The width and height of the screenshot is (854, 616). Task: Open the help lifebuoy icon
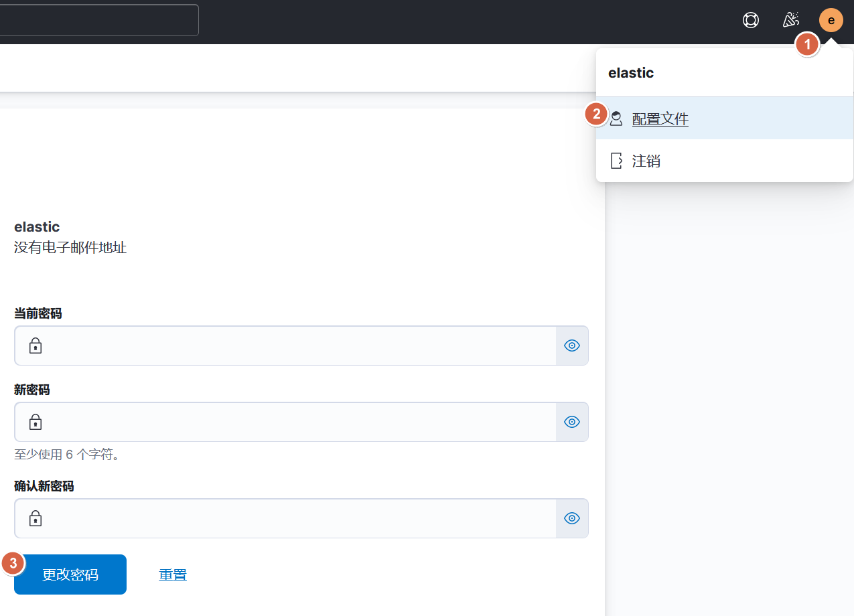[x=751, y=20]
